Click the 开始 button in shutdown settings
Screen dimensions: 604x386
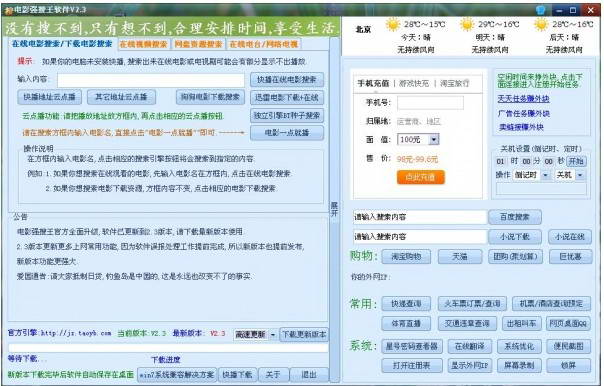point(576,161)
